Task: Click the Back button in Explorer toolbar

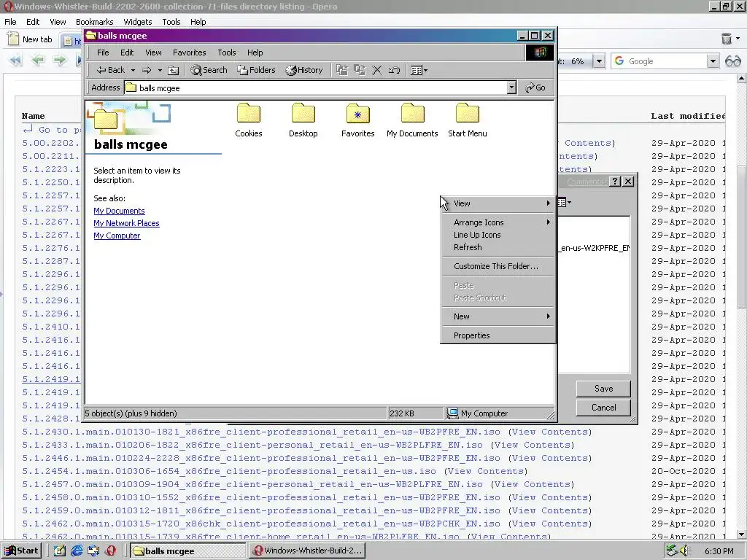Action: [x=111, y=70]
